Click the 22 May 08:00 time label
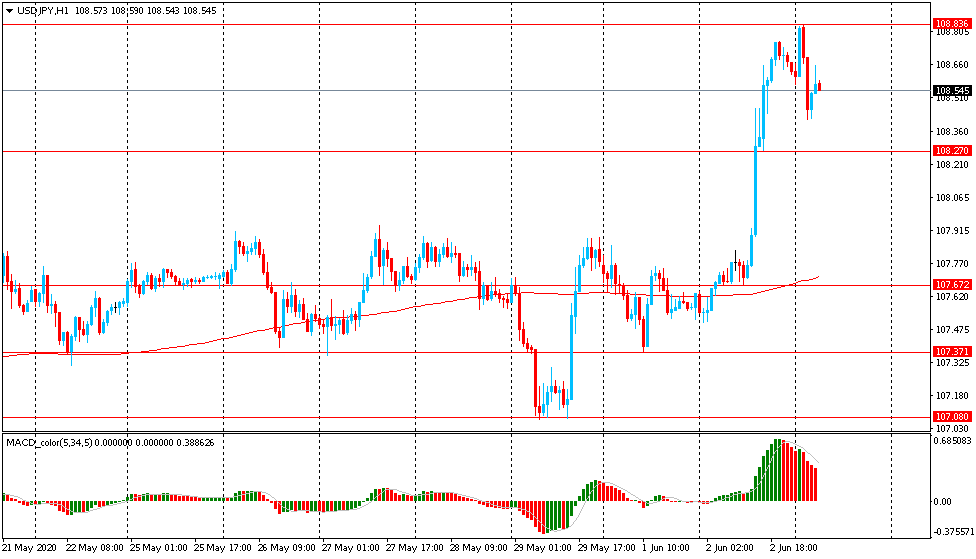976x559 pixels. [x=94, y=548]
